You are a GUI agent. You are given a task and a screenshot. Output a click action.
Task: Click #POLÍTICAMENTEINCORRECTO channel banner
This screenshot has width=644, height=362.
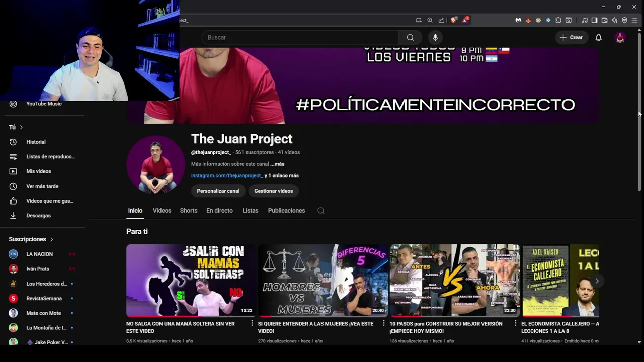coord(362,85)
